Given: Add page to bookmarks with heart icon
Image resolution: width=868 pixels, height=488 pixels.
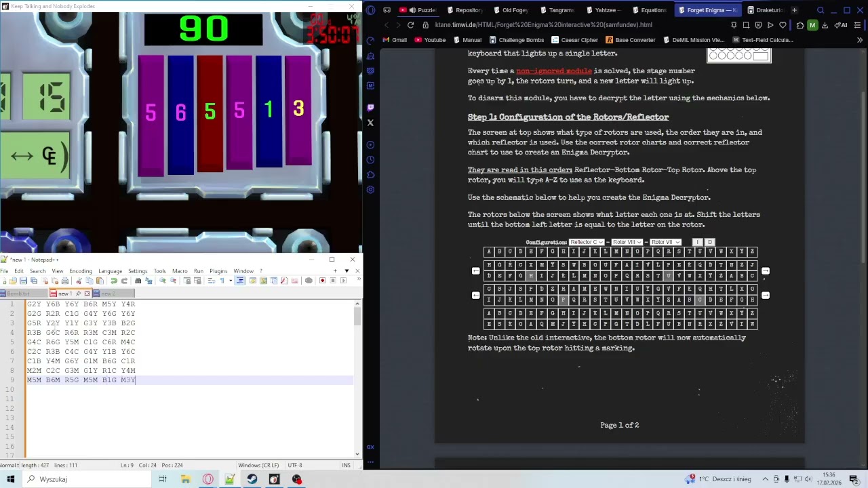Looking at the screenshot, I should click(x=783, y=25).
